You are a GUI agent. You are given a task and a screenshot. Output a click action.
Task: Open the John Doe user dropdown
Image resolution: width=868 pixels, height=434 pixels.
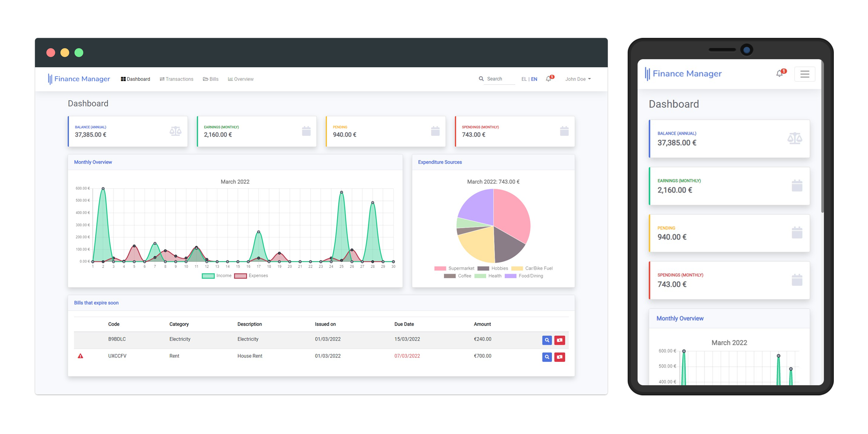(x=578, y=79)
